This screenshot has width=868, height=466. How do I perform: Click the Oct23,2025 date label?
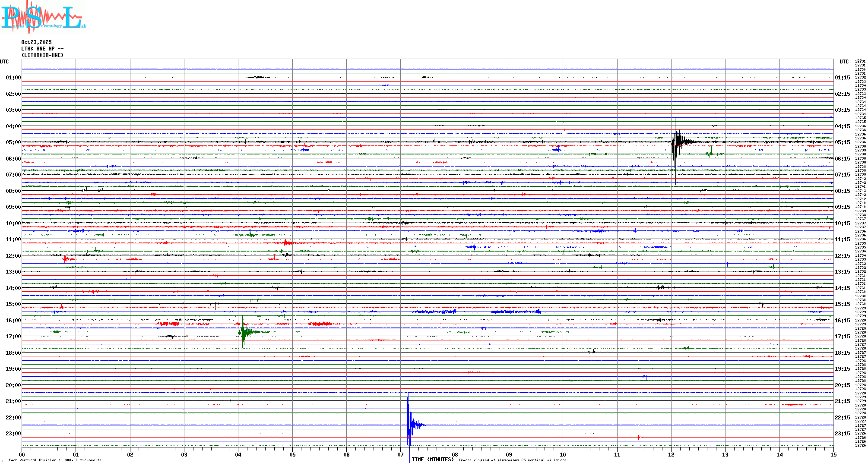point(36,42)
